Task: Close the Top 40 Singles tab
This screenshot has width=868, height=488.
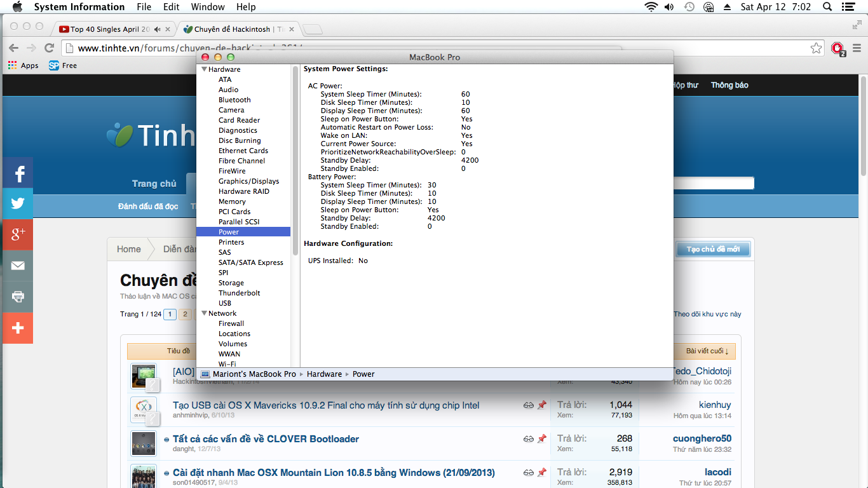Action: pyautogui.click(x=168, y=29)
